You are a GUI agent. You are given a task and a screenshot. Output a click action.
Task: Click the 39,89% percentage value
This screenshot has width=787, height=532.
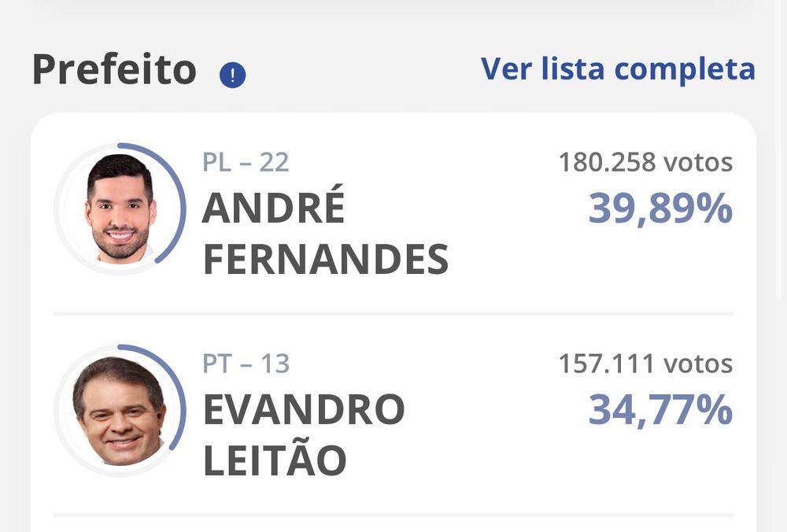point(660,209)
